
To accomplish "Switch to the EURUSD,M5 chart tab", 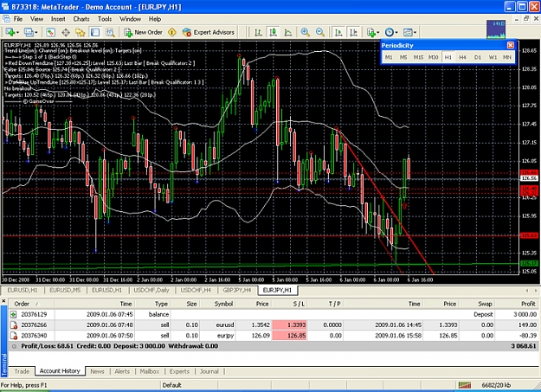I will (65, 290).
